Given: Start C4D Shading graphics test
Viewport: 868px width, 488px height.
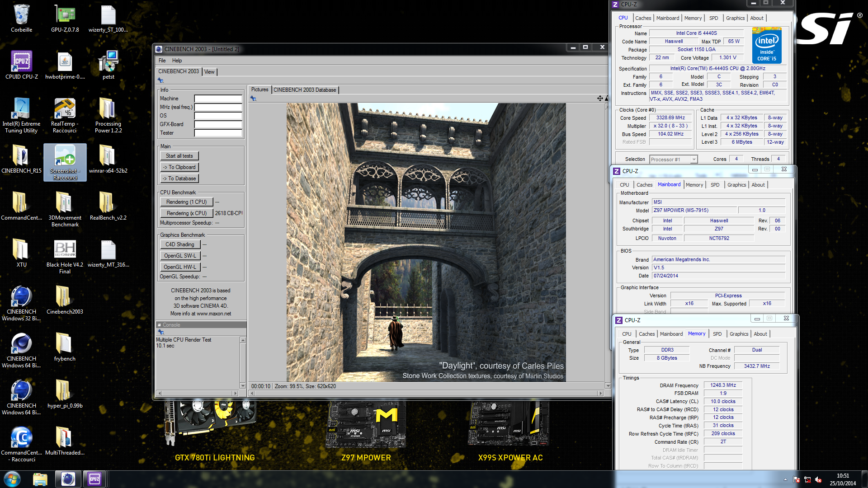Looking at the screenshot, I should click(179, 244).
